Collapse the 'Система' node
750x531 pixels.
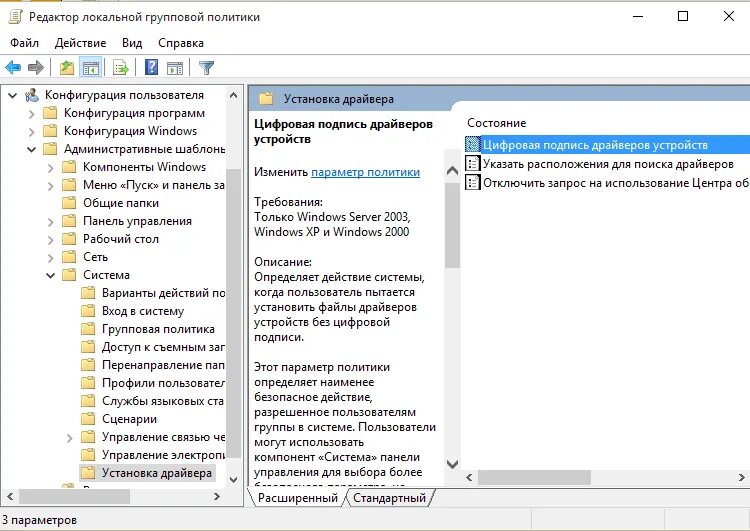point(51,276)
